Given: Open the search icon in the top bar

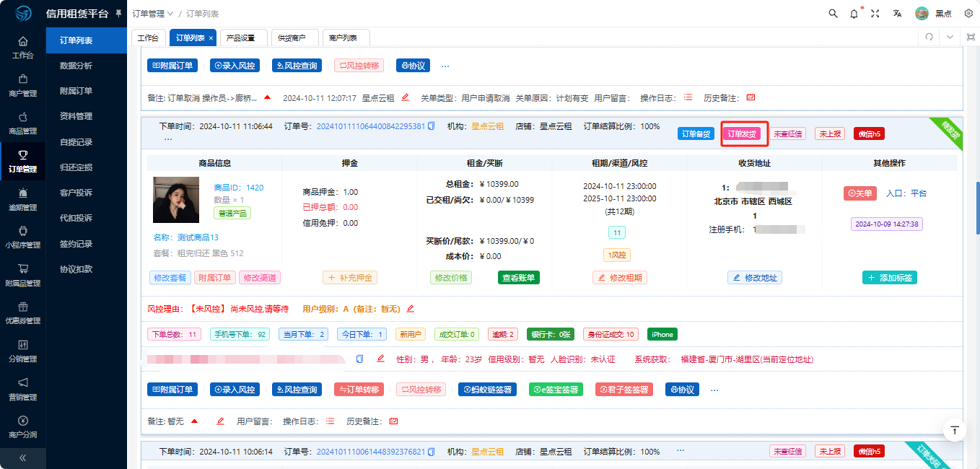Looking at the screenshot, I should pyautogui.click(x=833, y=14).
